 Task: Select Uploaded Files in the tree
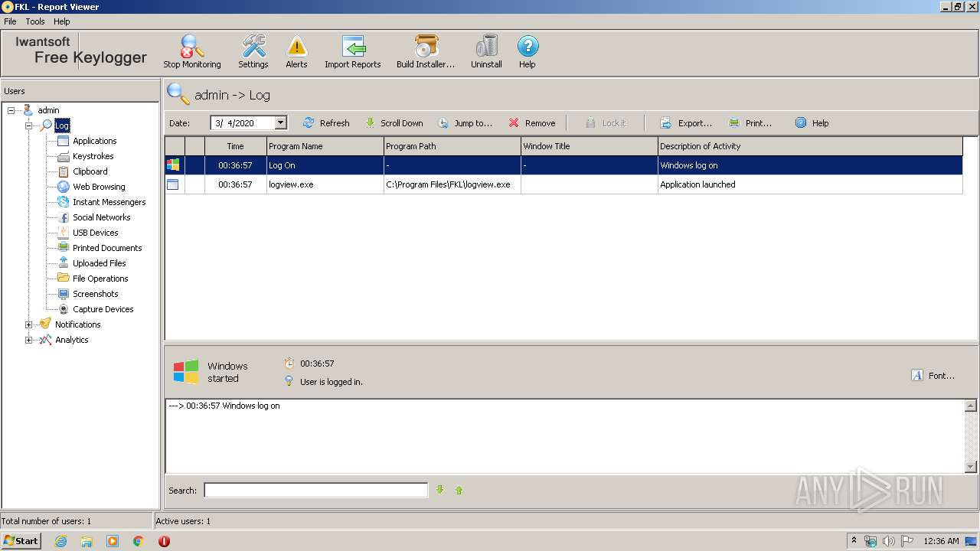[99, 263]
